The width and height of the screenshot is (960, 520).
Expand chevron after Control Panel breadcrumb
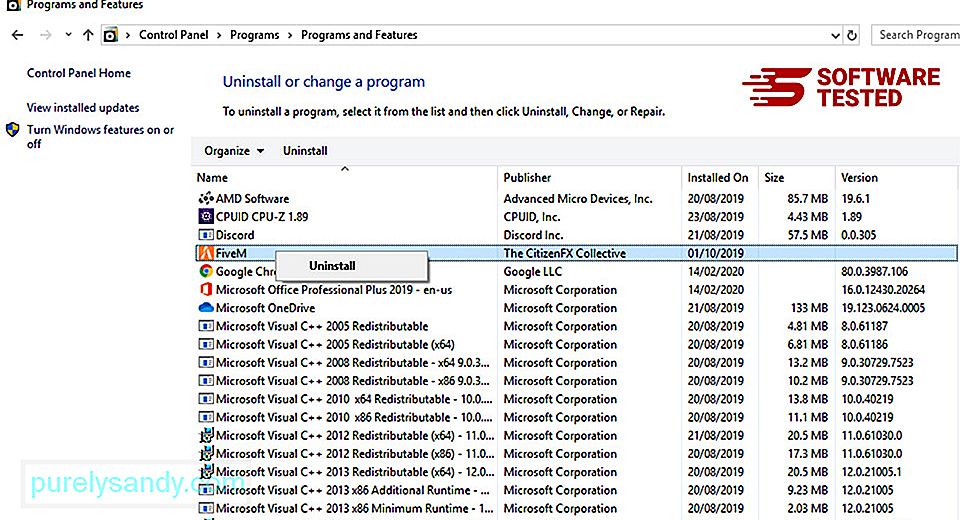click(219, 36)
